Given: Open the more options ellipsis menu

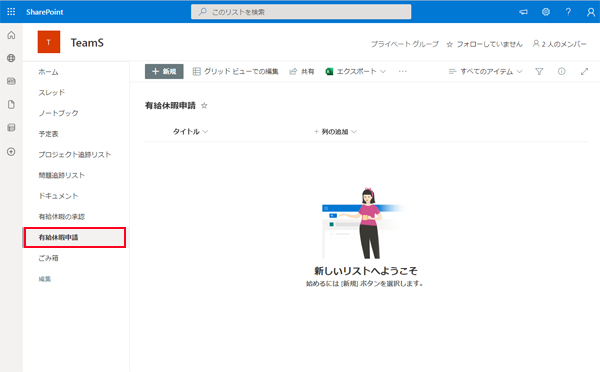Looking at the screenshot, I should (x=403, y=71).
